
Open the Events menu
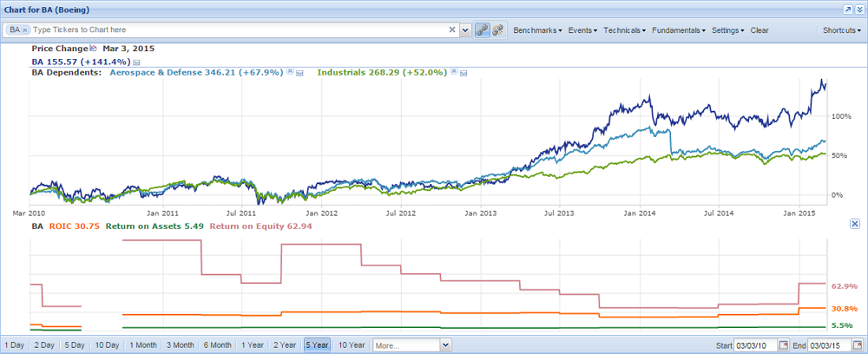pyautogui.click(x=582, y=30)
